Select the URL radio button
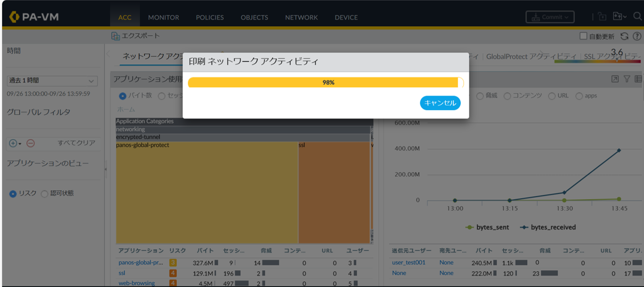 551,96
